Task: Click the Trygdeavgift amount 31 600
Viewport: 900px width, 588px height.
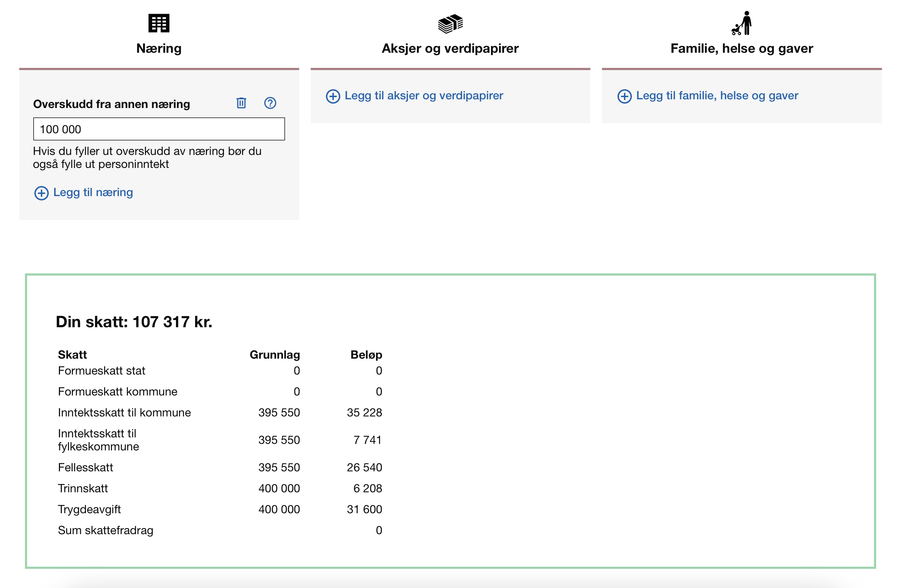Action: (x=364, y=509)
